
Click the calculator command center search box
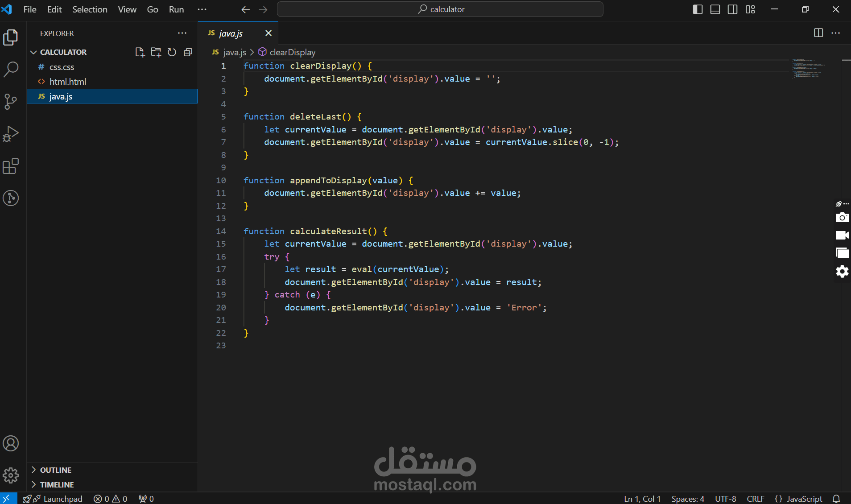coord(440,9)
